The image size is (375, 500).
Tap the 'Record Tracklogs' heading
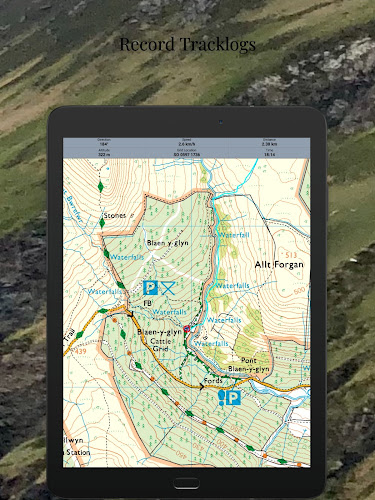187,44
